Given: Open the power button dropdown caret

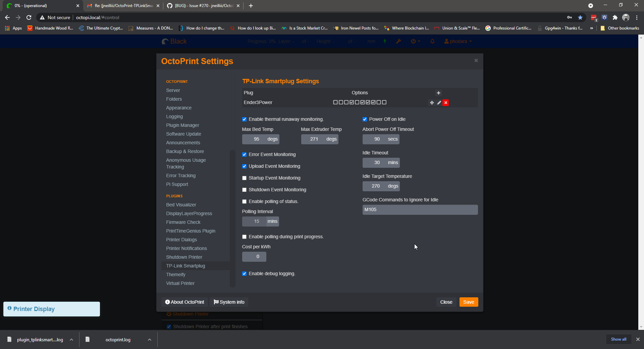Looking at the screenshot, I should (418, 41).
